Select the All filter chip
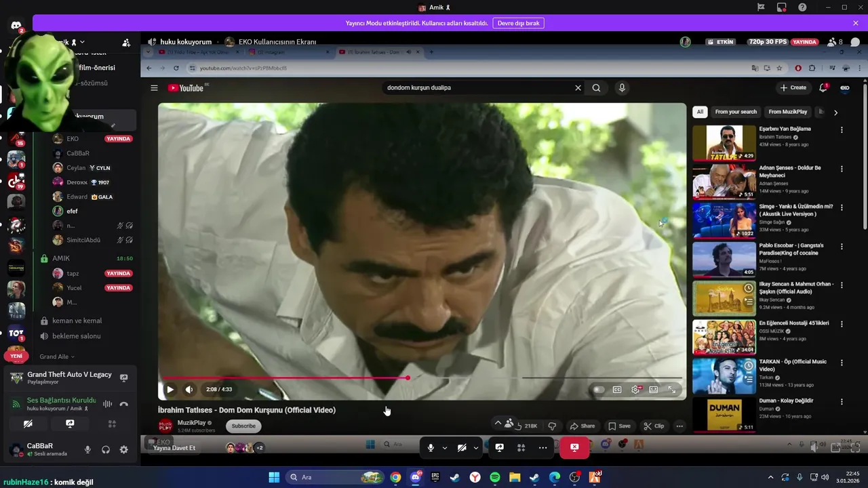This screenshot has height=488, width=868. (700, 112)
